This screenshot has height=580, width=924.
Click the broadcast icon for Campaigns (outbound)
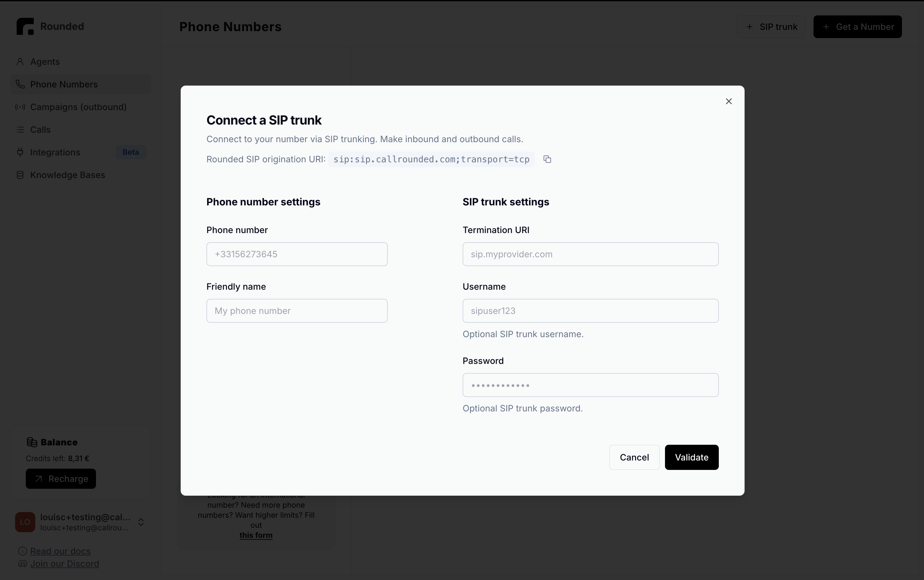point(20,107)
